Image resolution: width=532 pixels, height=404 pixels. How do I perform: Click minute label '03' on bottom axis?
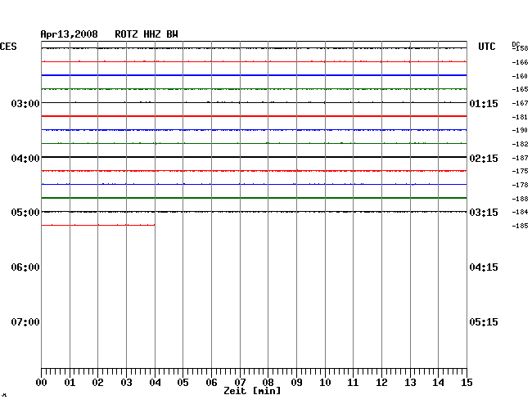click(x=126, y=383)
